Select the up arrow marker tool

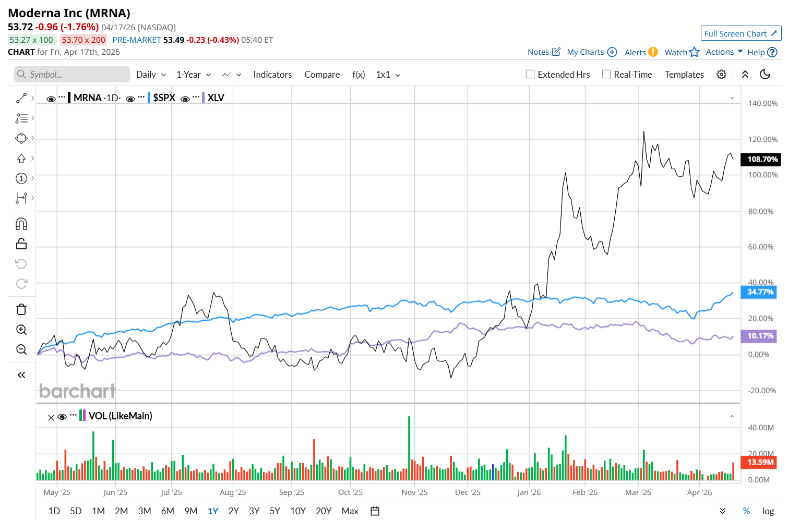click(x=21, y=158)
